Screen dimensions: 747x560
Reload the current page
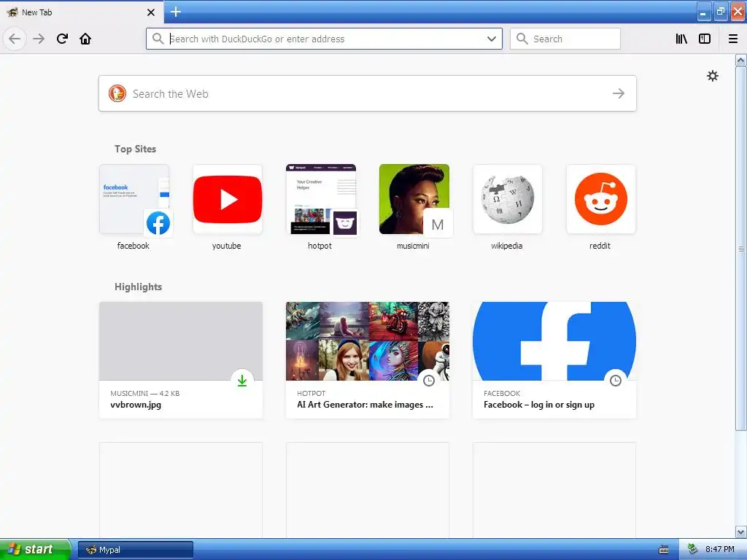63,39
